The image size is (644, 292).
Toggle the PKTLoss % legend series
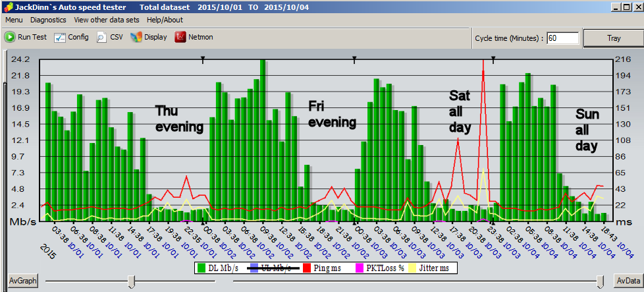pyautogui.click(x=360, y=268)
